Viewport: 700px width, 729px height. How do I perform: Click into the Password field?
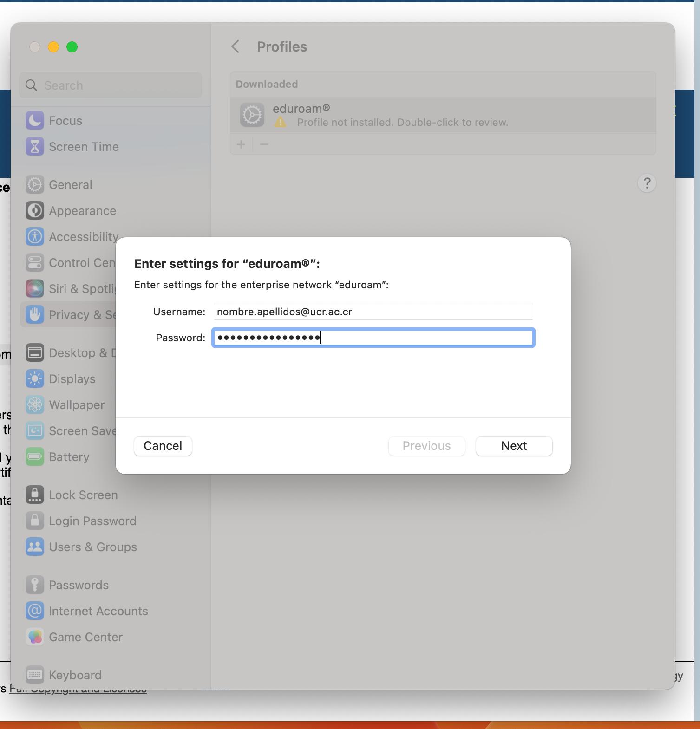point(373,338)
